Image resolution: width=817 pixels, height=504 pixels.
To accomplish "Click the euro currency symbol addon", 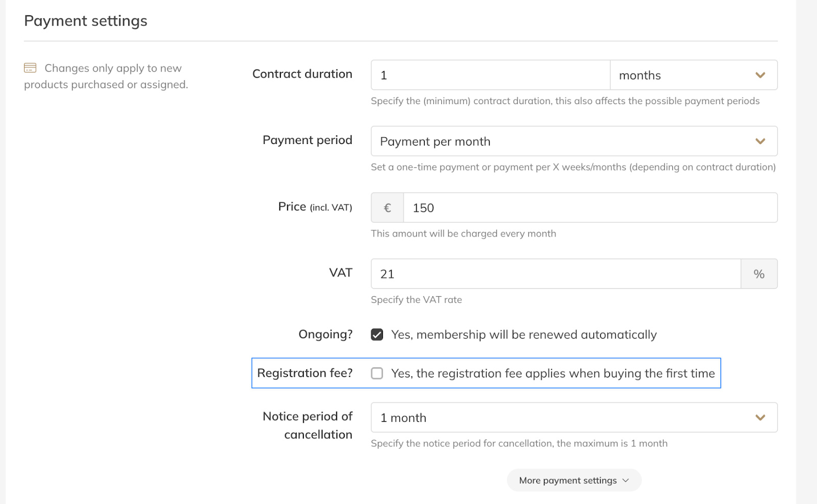I will pyautogui.click(x=387, y=208).
